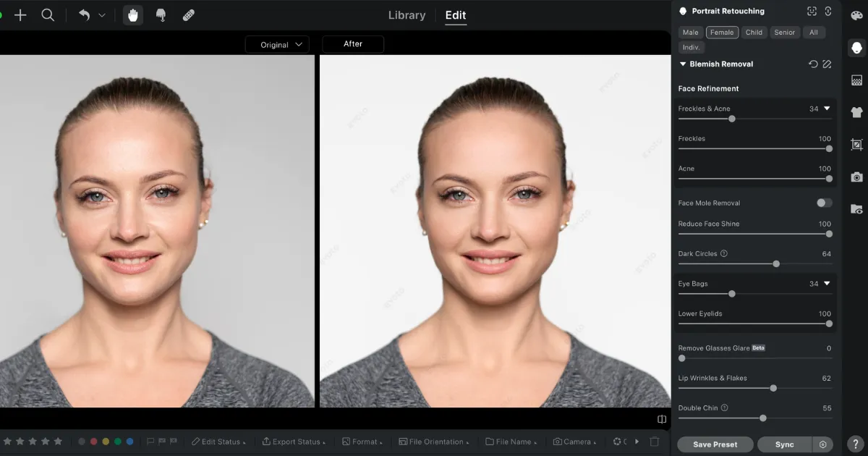This screenshot has width=868, height=456.
Task: Click the body shape icon in panel header
Action: (x=828, y=11)
